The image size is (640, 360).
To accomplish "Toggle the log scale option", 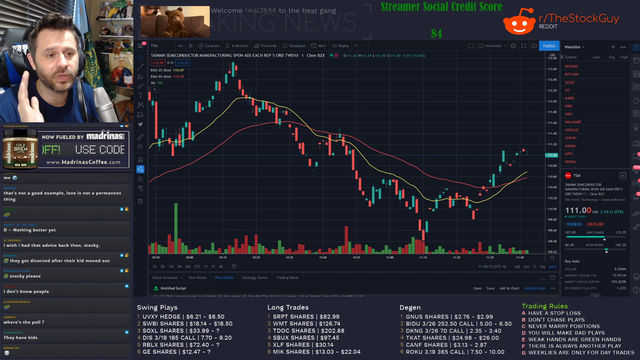I will 543,267.
